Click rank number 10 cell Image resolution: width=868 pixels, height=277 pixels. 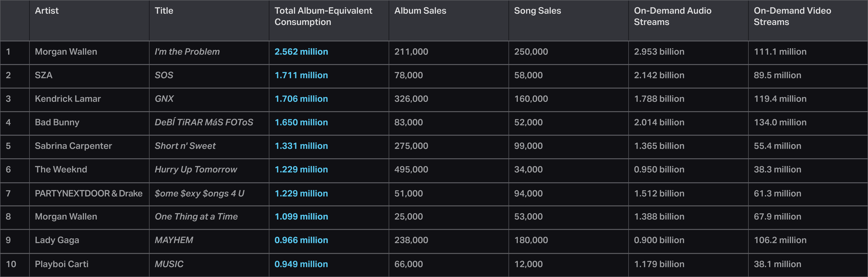[11, 264]
